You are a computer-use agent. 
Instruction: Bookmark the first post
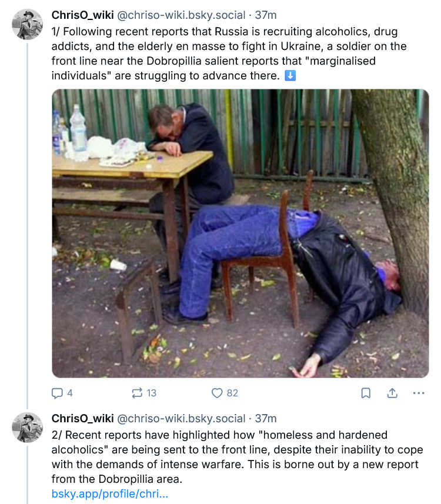(366, 393)
